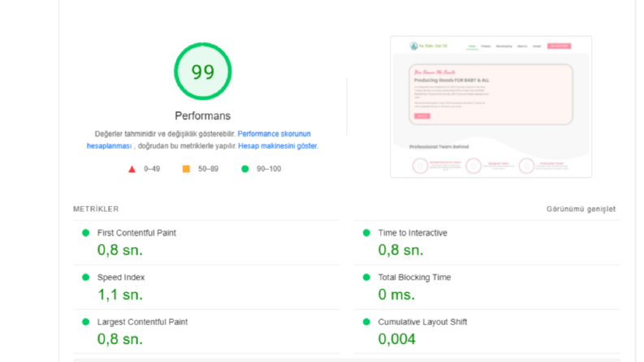
Task: Click the METRİKLER section heading
Action: (x=96, y=209)
